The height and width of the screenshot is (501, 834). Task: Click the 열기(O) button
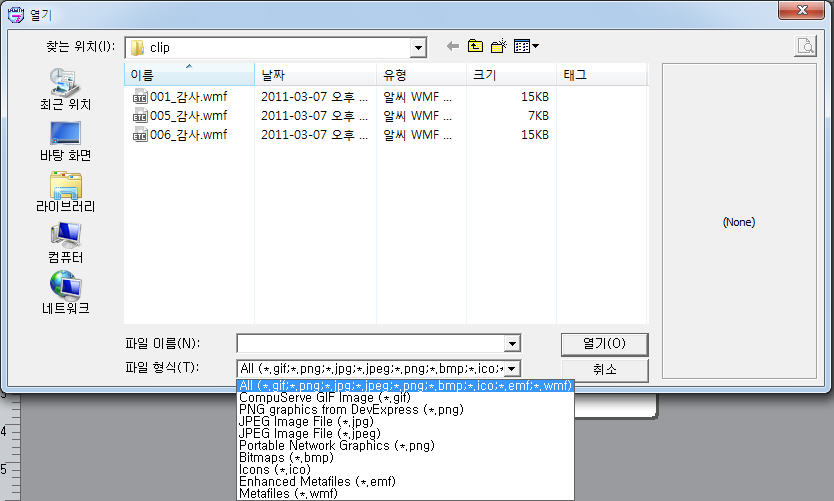(x=605, y=344)
